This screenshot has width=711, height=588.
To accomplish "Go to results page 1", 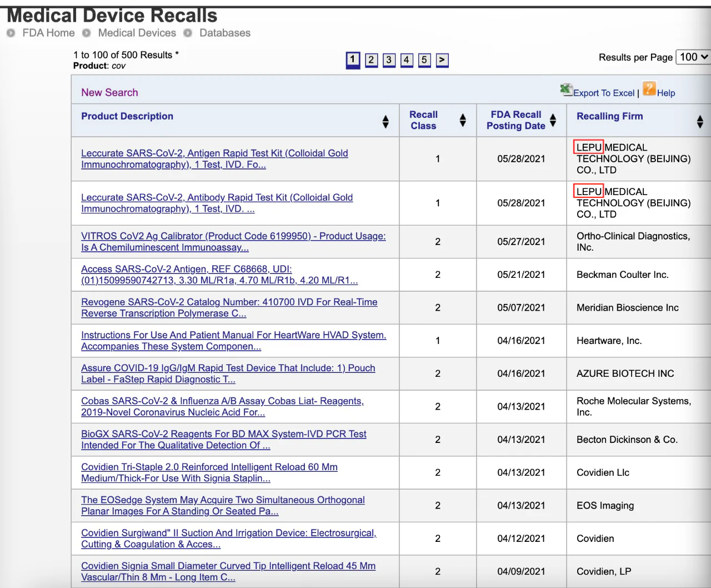I will (x=353, y=59).
